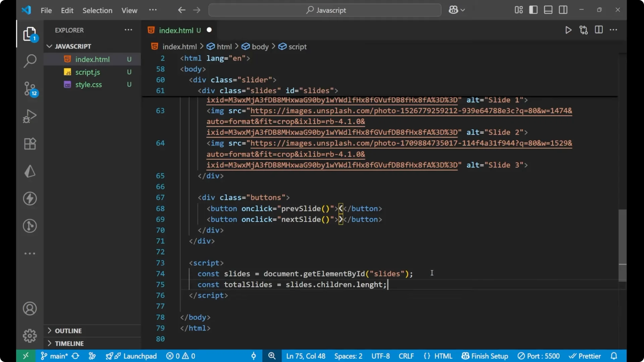Run index.html with the play button
Screen dimensions: 644x362
point(569,30)
